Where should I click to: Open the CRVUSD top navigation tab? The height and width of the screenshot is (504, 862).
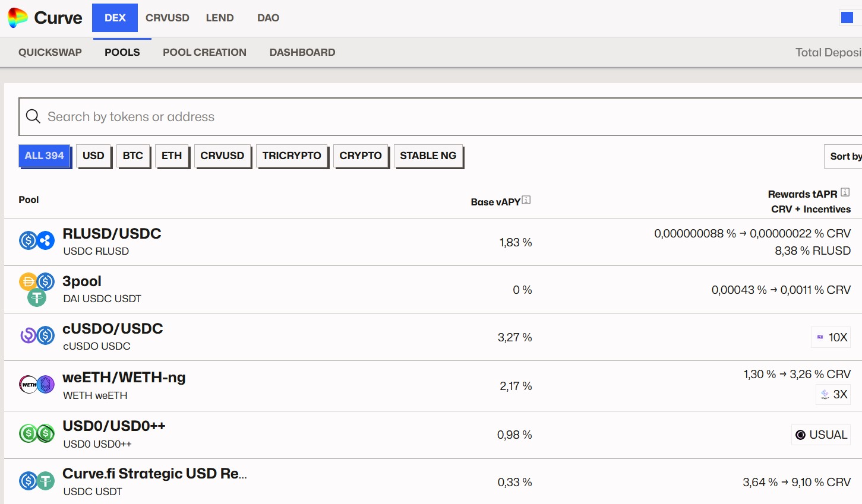click(168, 18)
